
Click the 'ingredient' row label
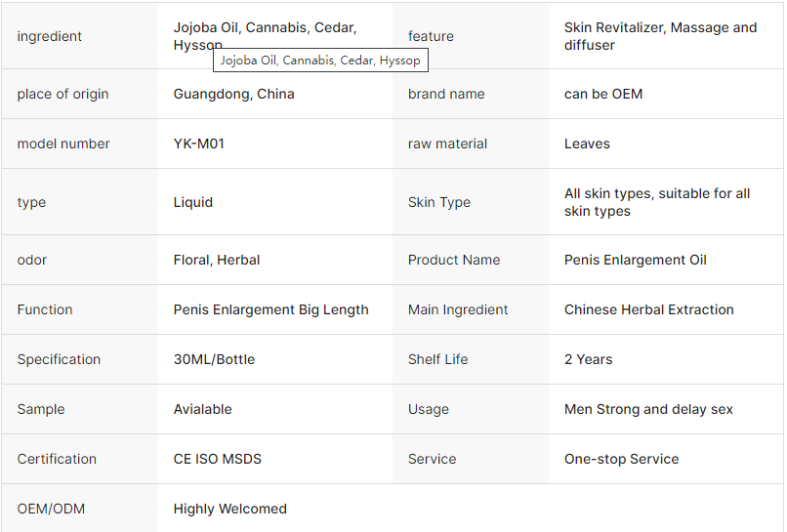click(x=49, y=36)
